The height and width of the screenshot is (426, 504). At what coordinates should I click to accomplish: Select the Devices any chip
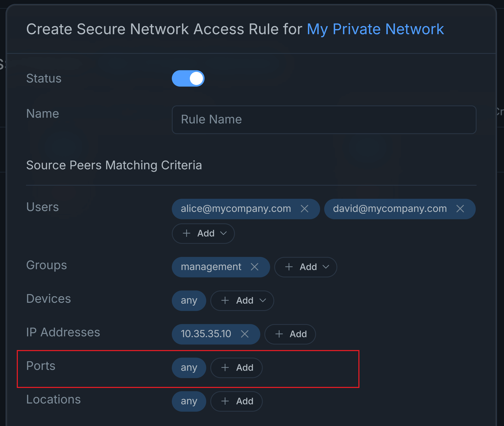pyautogui.click(x=189, y=301)
